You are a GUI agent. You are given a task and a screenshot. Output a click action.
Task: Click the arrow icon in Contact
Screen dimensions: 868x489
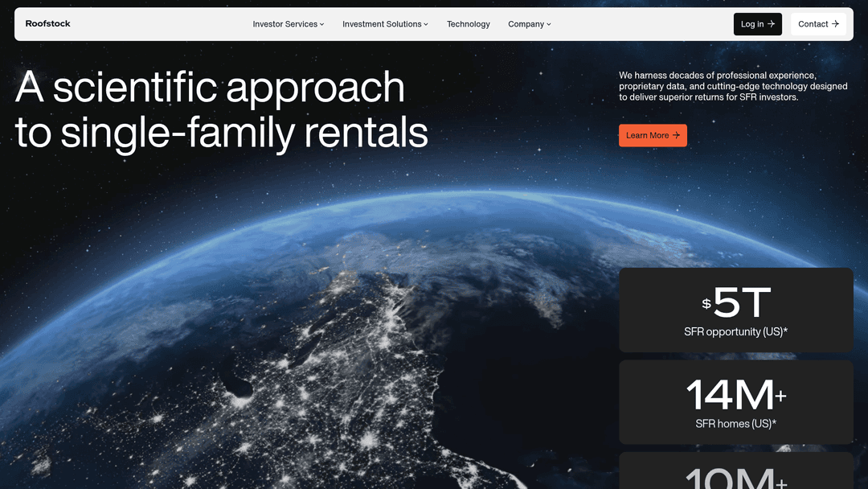[x=835, y=24]
